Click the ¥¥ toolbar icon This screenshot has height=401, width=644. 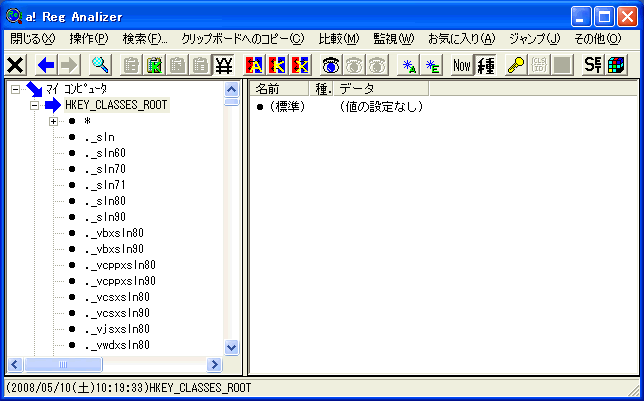point(224,65)
